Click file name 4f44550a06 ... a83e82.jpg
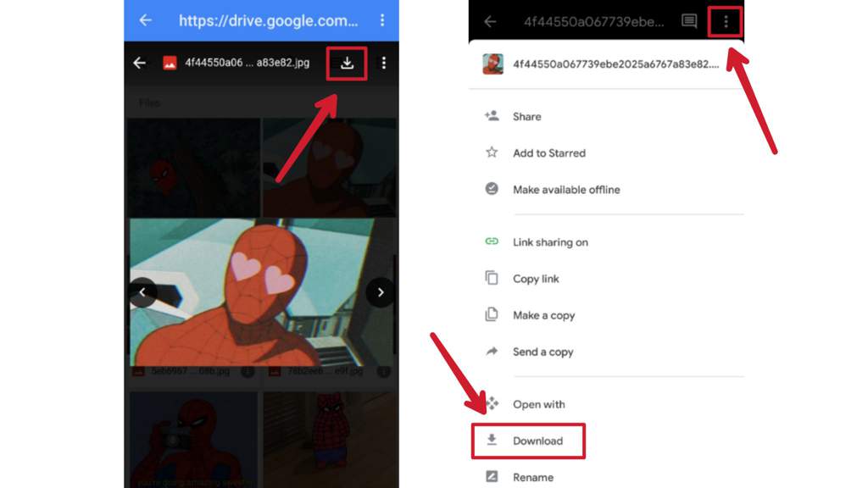The image size is (868, 488). pos(247,63)
